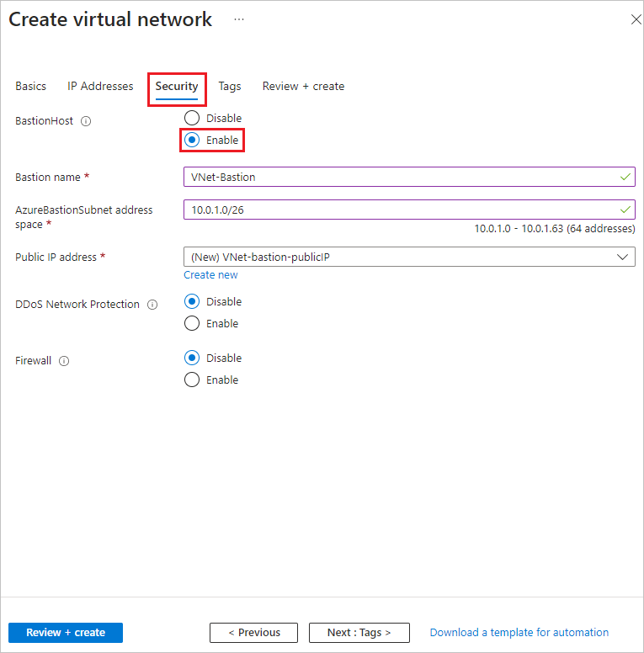This screenshot has width=644, height=653.
Task: Open the Security tab
Action: (x=177, y=86)
